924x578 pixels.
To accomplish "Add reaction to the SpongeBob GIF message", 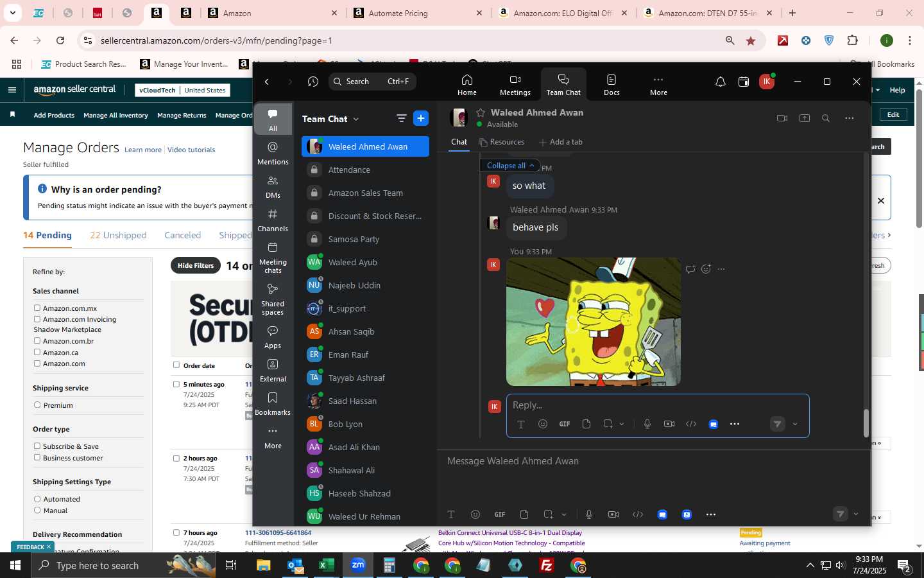I will pyautogui.click(x=706, y=269).
